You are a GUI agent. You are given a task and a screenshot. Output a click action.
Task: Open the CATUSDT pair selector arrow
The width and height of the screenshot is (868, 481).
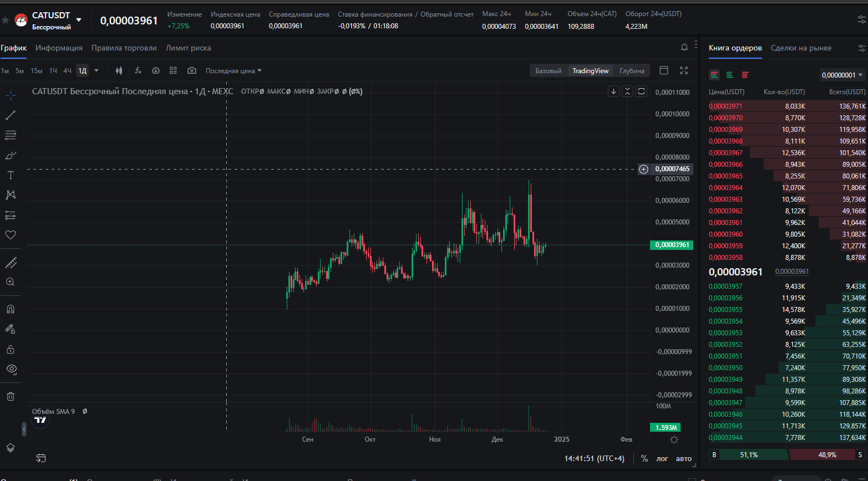[79, 20]
